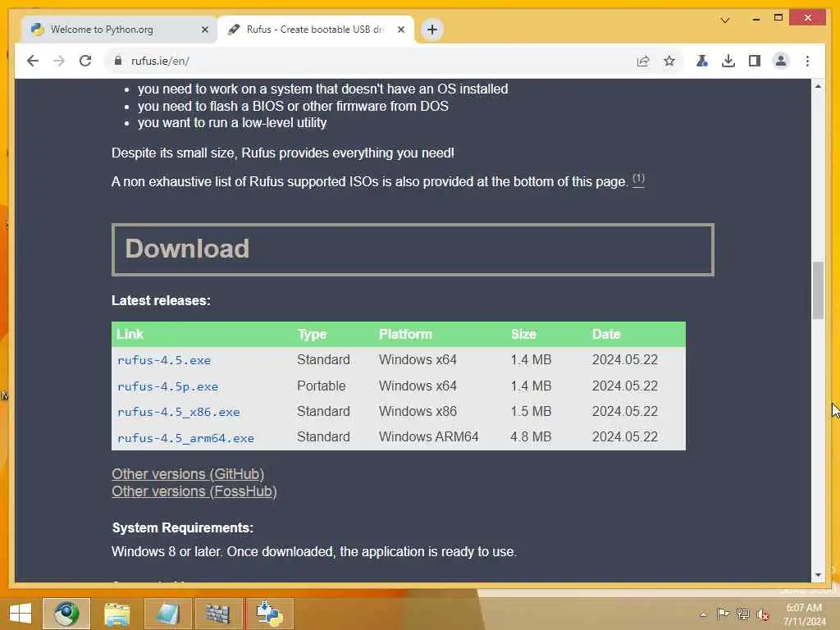Close the Rufus tab
The height and width of the screenshot is (630, 840).
(400, 30)
